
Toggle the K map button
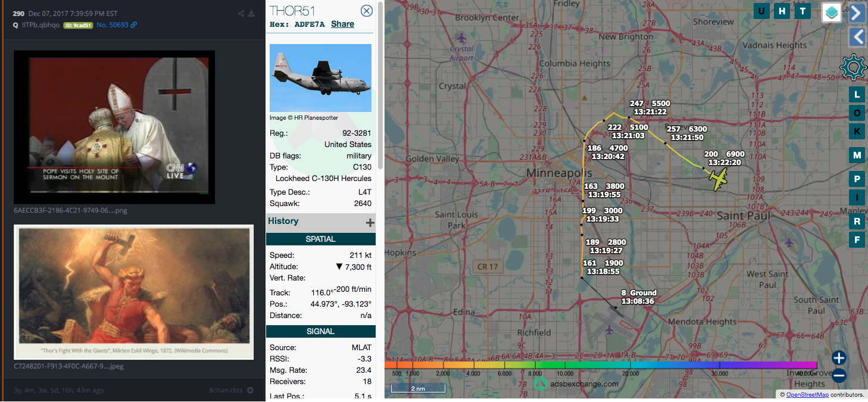click(x=857, y=131)
